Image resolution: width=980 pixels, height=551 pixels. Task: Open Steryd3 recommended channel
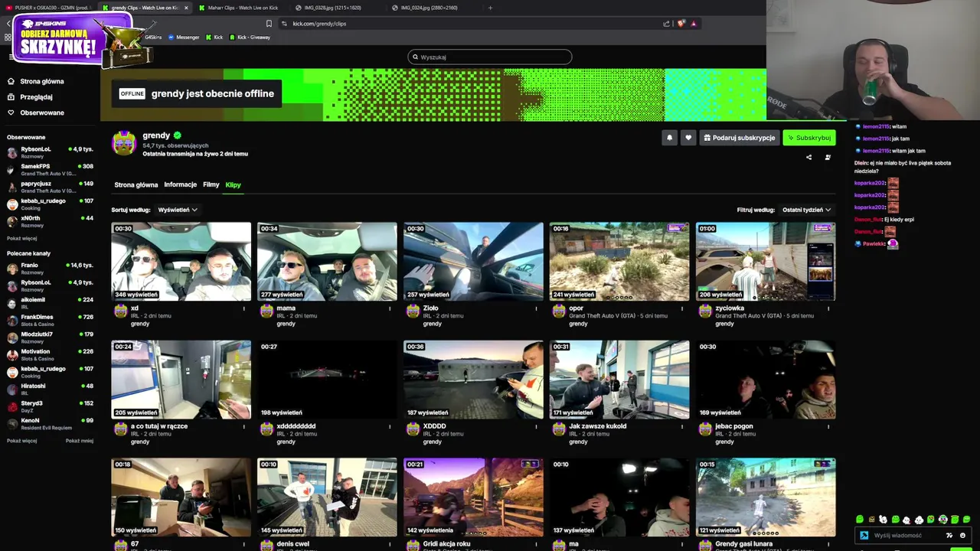pos(50,406)
